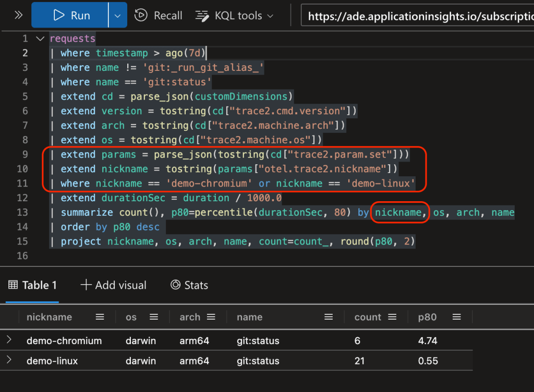This screenshot has height=392, width=534.
Task: Click the KQL tools icon
Action: coord(201,16)
